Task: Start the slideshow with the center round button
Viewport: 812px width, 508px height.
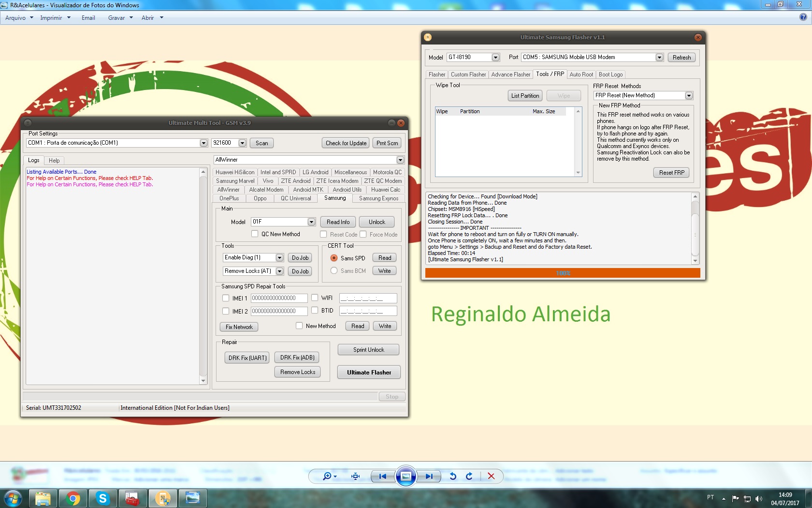Action: click(x=406, y=477)
